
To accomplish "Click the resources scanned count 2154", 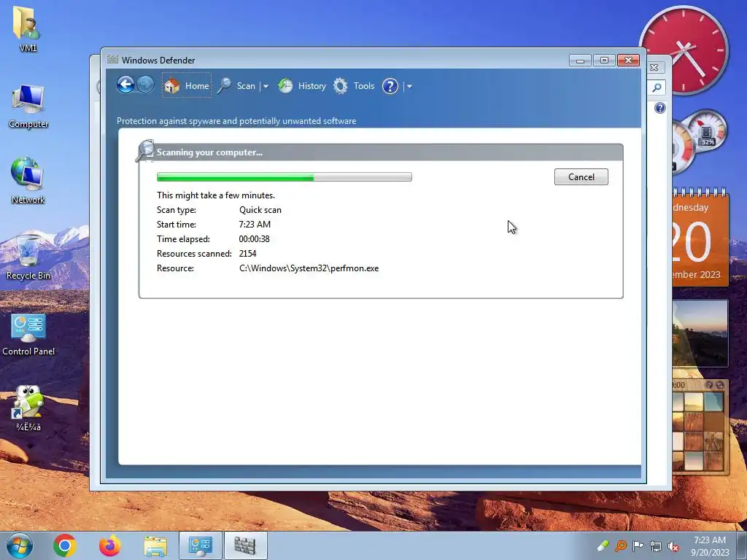I will 247,254.
